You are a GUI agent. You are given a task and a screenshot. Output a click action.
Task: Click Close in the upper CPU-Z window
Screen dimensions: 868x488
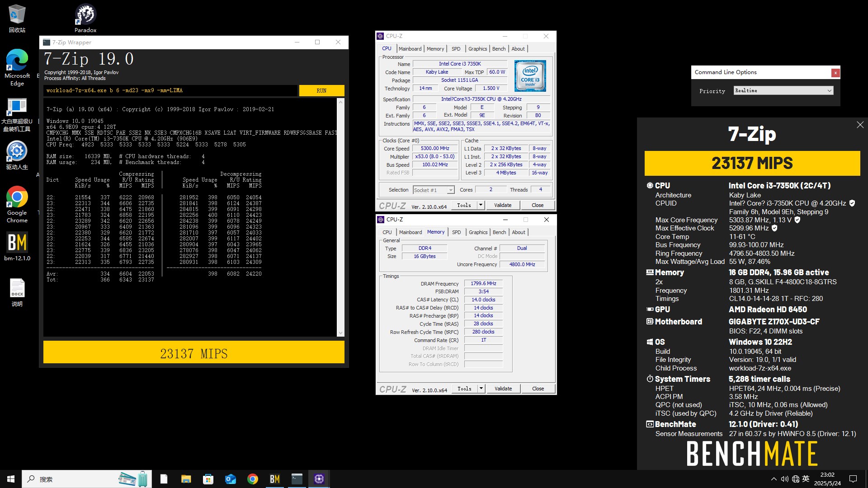(538, 205)
